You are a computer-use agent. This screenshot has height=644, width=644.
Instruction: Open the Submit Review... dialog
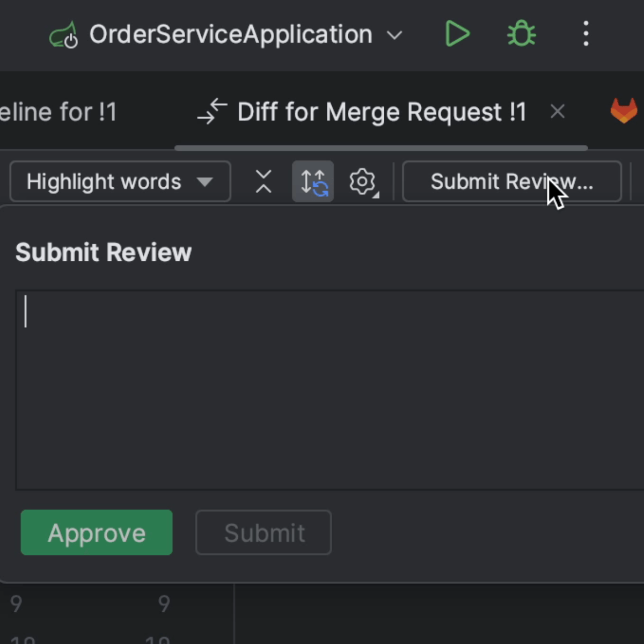click(x=511, y=181)
